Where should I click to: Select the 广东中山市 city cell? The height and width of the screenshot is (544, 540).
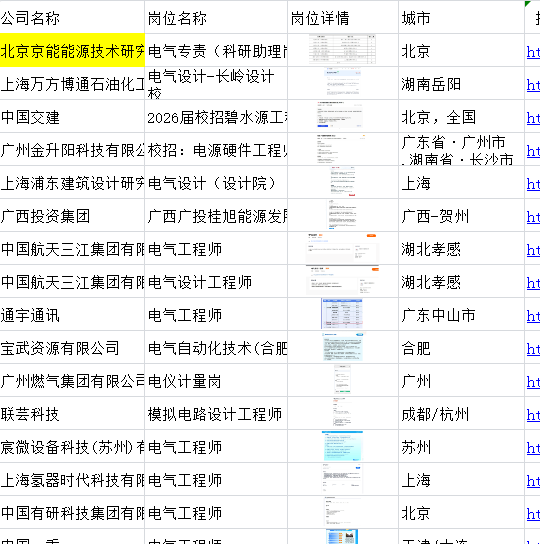(x=461, y=314)
